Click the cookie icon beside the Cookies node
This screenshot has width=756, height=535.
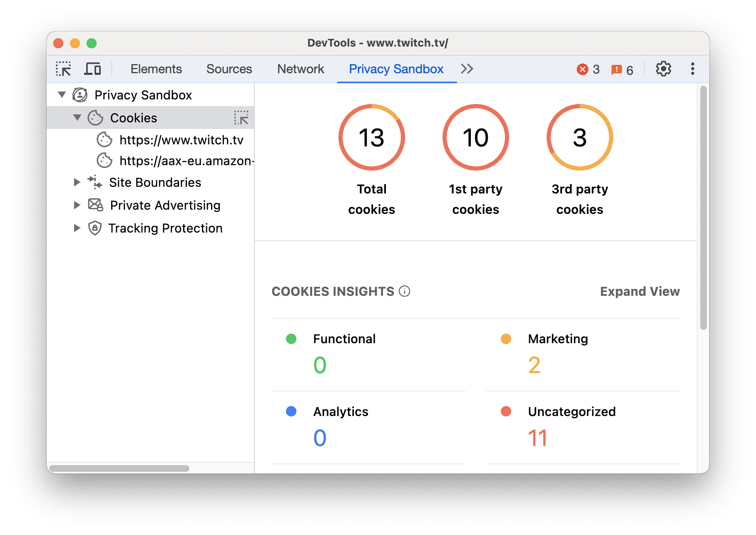[96, 118]
